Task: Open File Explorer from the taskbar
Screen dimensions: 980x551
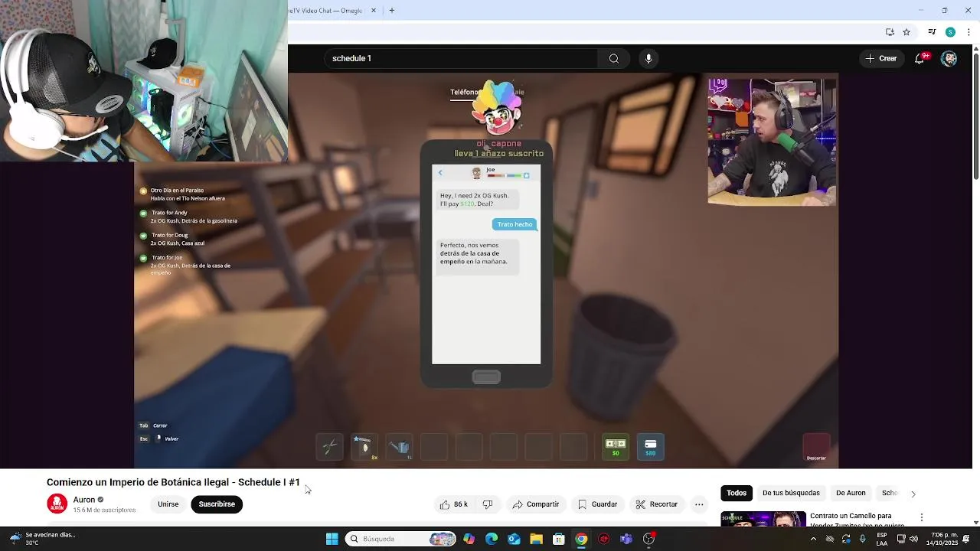Action: coord(536,539)
